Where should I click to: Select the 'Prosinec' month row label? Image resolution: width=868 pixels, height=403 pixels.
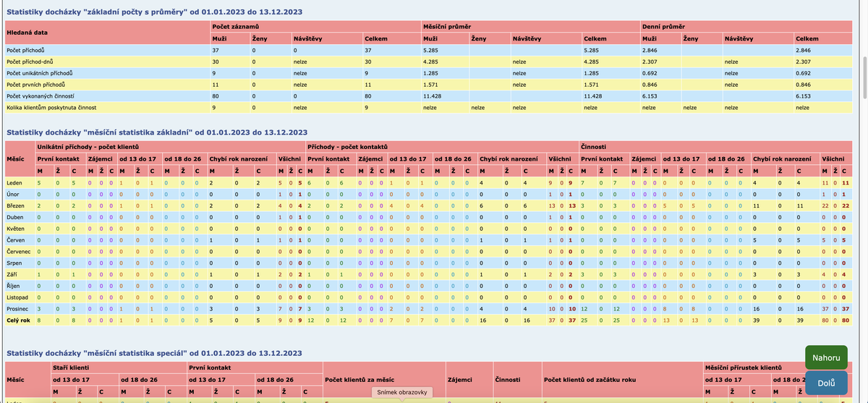(x=19, y=308)
